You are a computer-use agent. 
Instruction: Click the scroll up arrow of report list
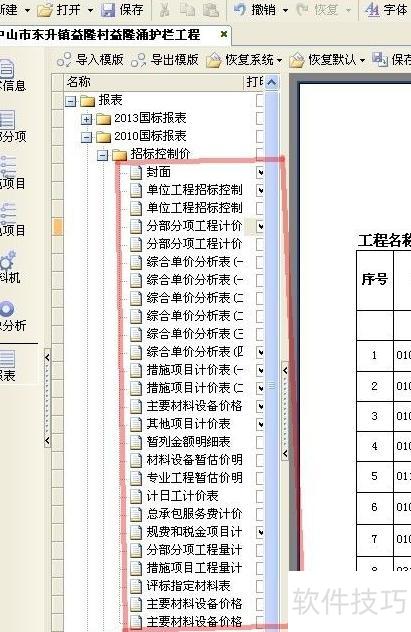click(272, 83)
